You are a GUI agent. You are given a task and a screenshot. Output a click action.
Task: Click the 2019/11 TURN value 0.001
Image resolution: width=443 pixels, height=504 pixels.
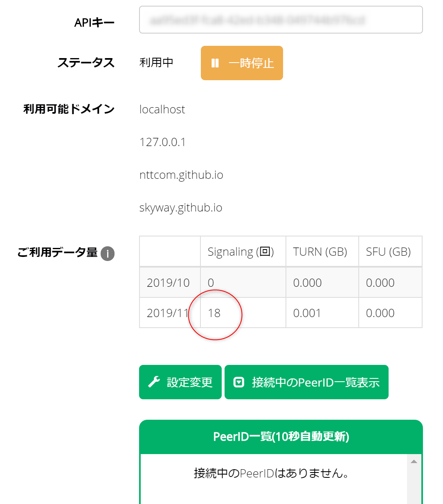[x=307, y=313]
